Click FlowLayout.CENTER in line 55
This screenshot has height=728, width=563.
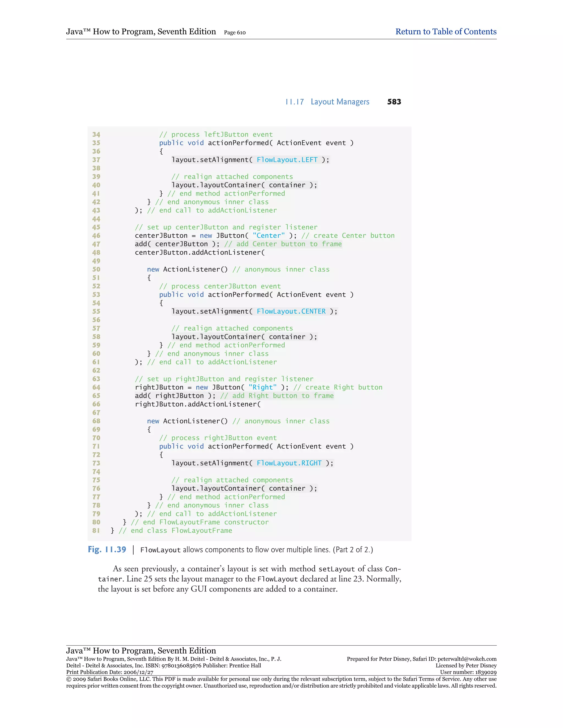(x=291, y=311)
